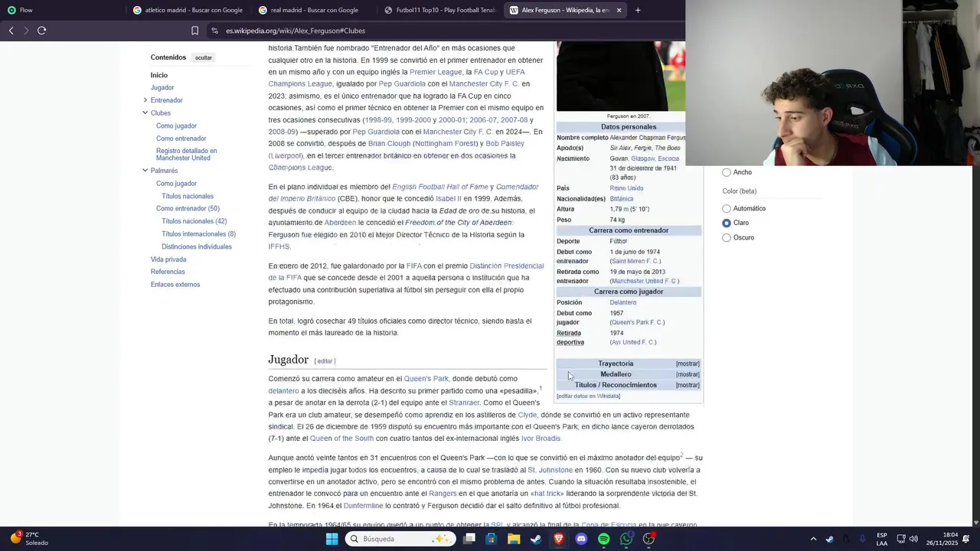
Task: Open the volume control in system tray
Action: pyautogui.click(x=913, y=539)
